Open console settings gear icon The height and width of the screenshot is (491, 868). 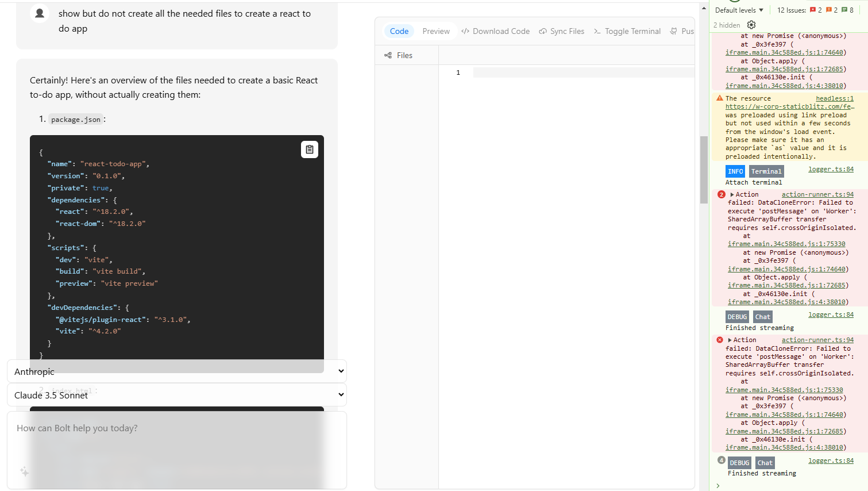coord(751,25)
